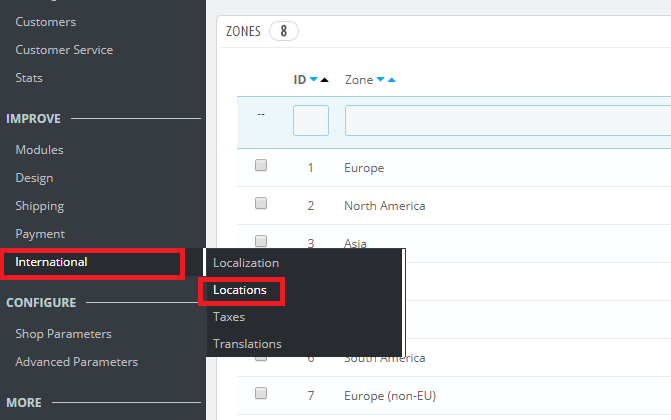Click the Zone column header
671x420 pixels.
(359, 80)
